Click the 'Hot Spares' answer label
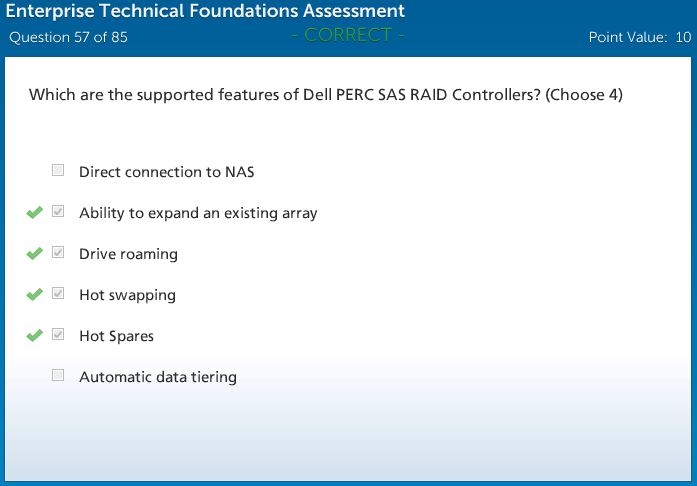This screenshot has width=697, height=486. click(116, 336)
